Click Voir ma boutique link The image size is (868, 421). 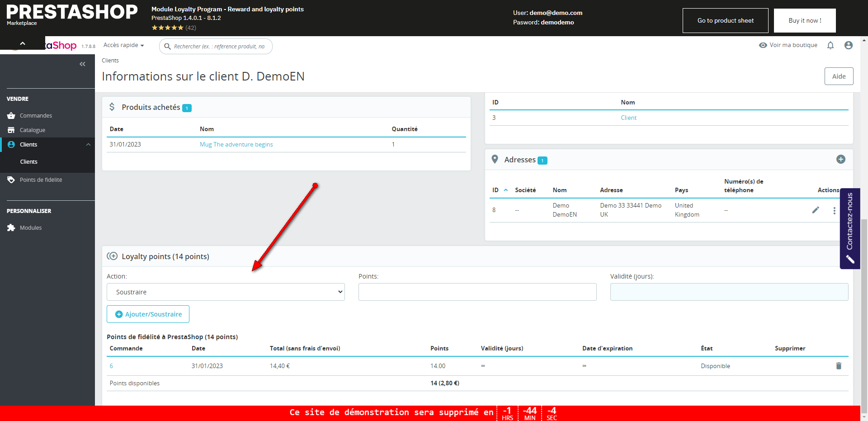point(793,45)
